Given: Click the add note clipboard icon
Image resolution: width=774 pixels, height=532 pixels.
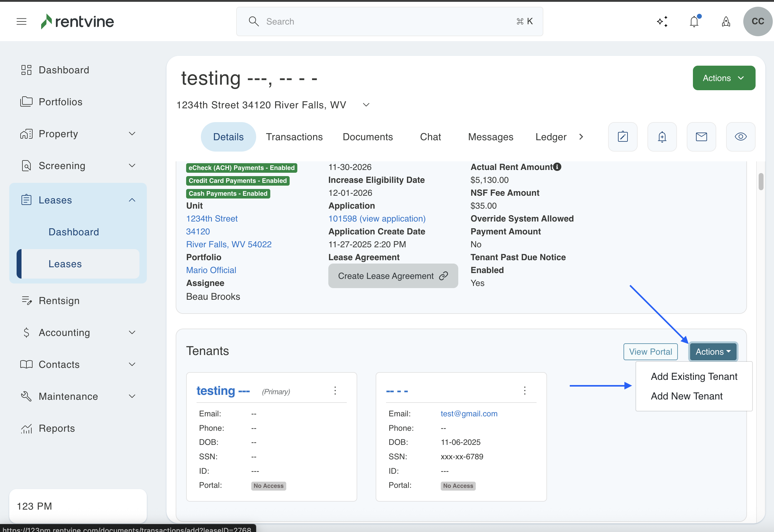Looking at the screenshot, I should (623, 137).
